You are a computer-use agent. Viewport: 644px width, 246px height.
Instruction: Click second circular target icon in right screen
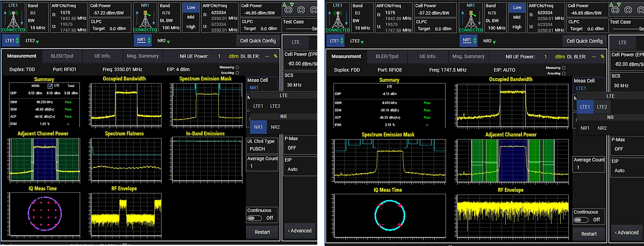point(628,10)
